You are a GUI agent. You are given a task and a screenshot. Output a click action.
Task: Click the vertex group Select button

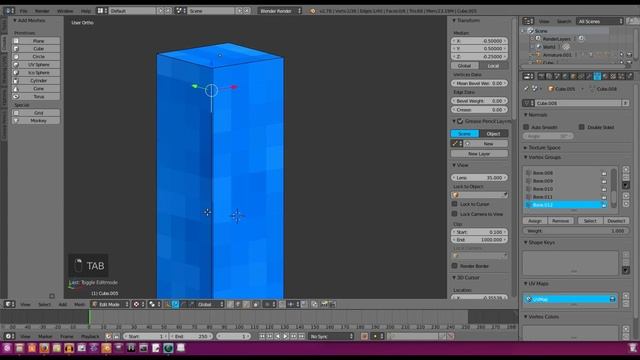tap(590, 221)
